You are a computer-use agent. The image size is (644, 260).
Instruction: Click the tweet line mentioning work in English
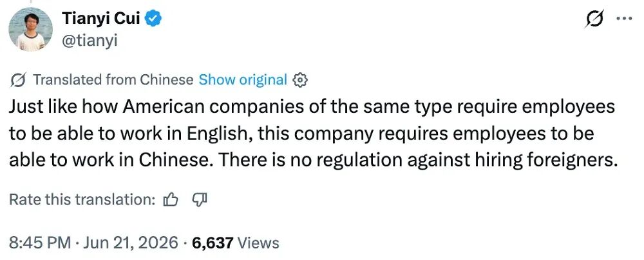(x=301, y=134)
